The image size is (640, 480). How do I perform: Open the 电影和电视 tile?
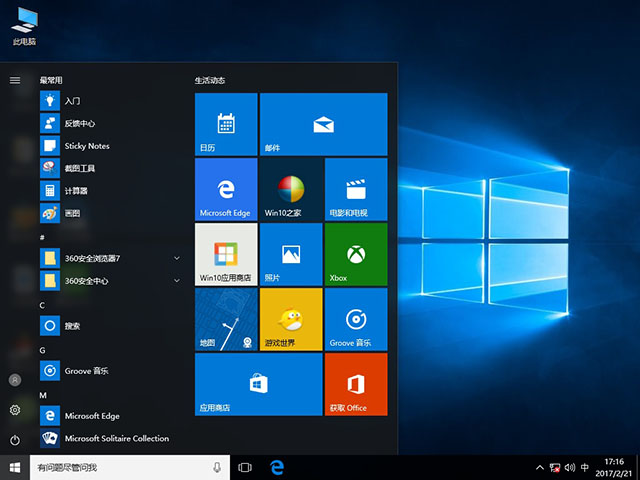tap(356, 189)
